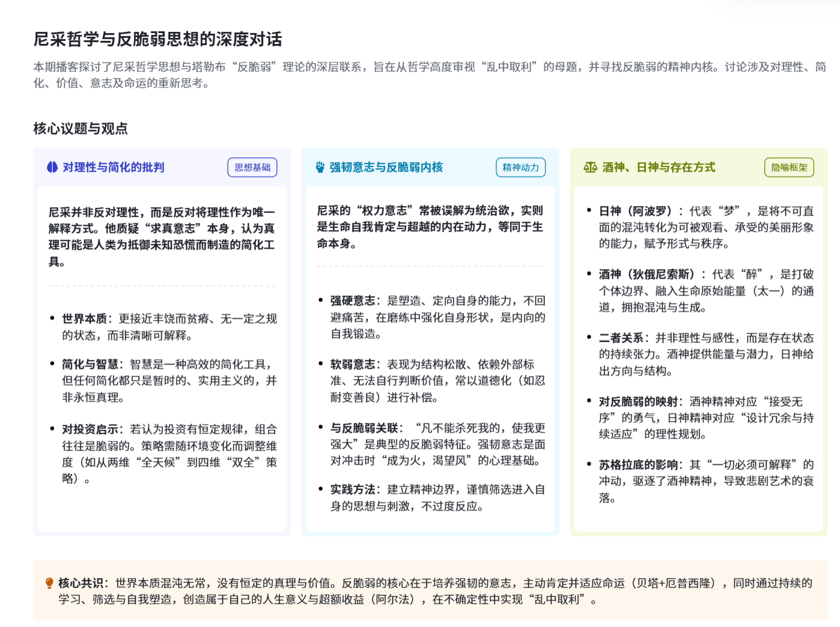The height and width of the screenshot is (627, 840).
Task: Click the 隐喻框架 tag
Action: click(x=789, y=167)
